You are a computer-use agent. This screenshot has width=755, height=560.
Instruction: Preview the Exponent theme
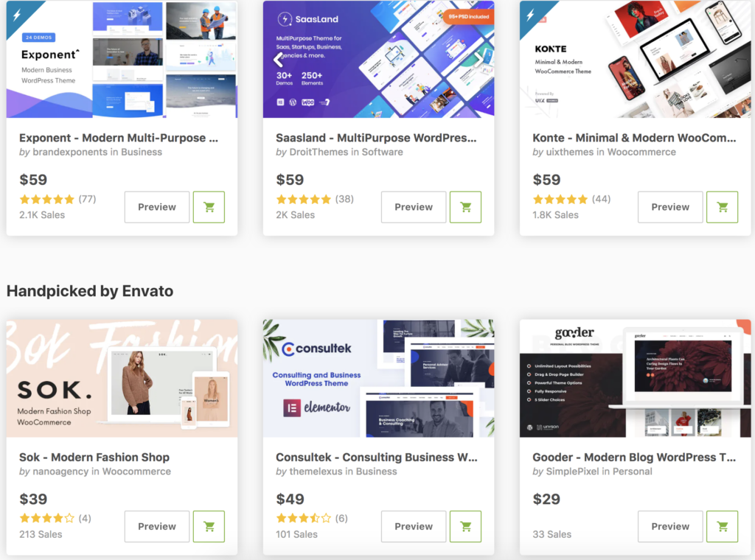[157, 207]
